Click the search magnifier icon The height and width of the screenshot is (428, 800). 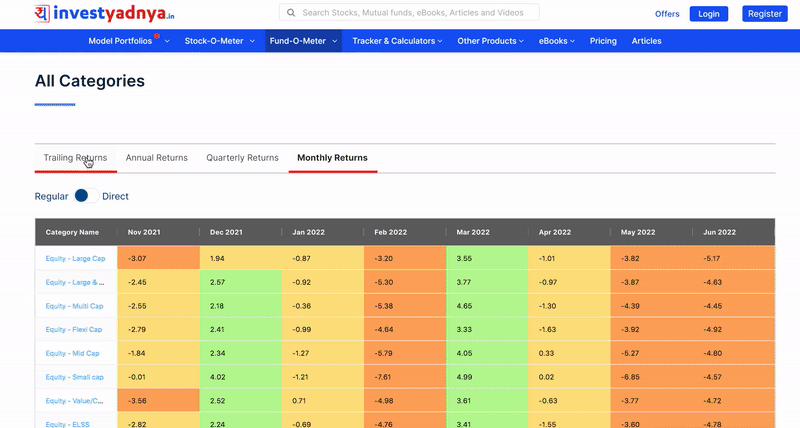(x=291, y=13)
